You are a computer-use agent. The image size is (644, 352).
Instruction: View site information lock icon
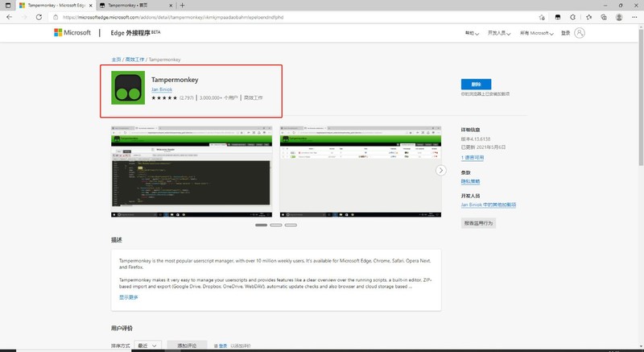(x=56, y=17)
